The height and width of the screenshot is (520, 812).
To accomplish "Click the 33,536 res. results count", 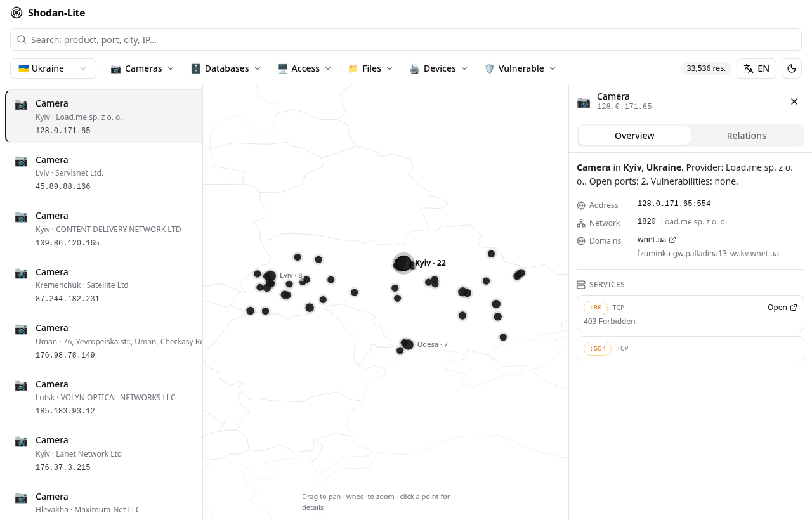I will (706, 68).
